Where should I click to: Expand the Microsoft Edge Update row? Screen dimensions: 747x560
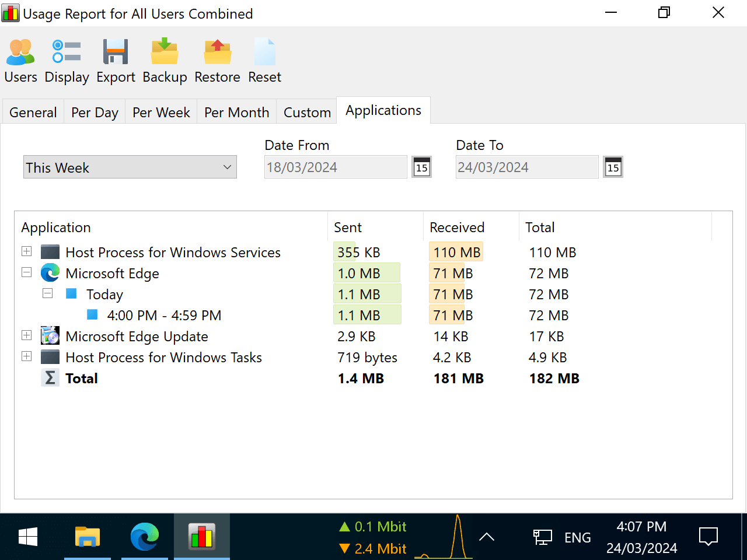click(x=27, y=335)
